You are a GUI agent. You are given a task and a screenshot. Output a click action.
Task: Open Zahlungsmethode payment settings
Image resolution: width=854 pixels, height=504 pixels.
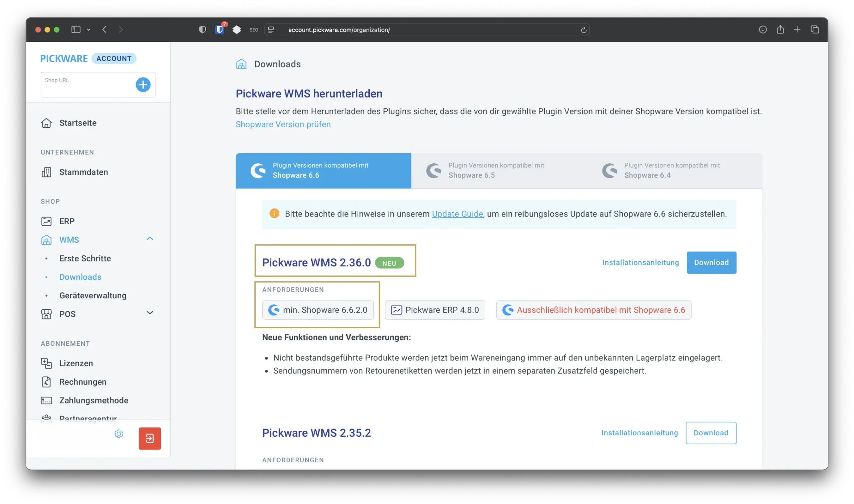[94, 400]
